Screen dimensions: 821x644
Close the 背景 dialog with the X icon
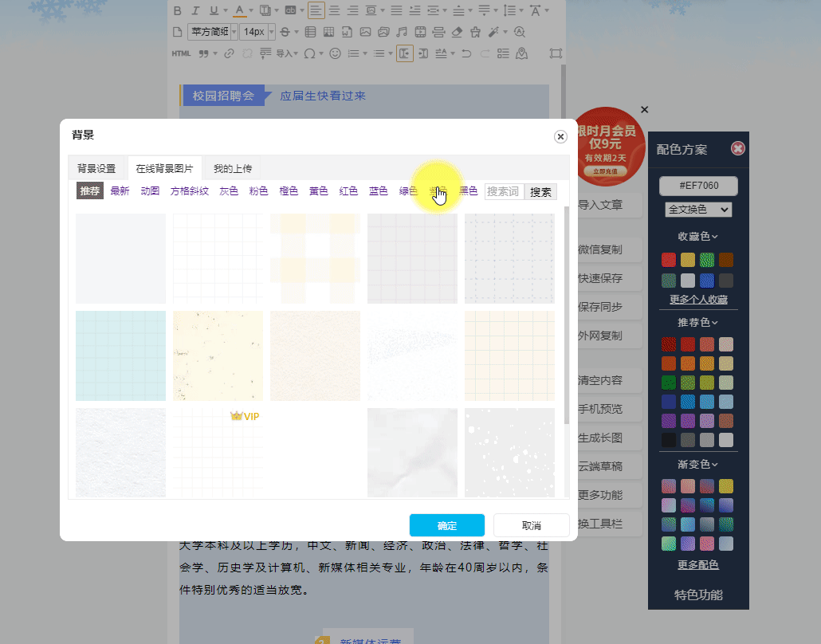(x=560, y=136)
